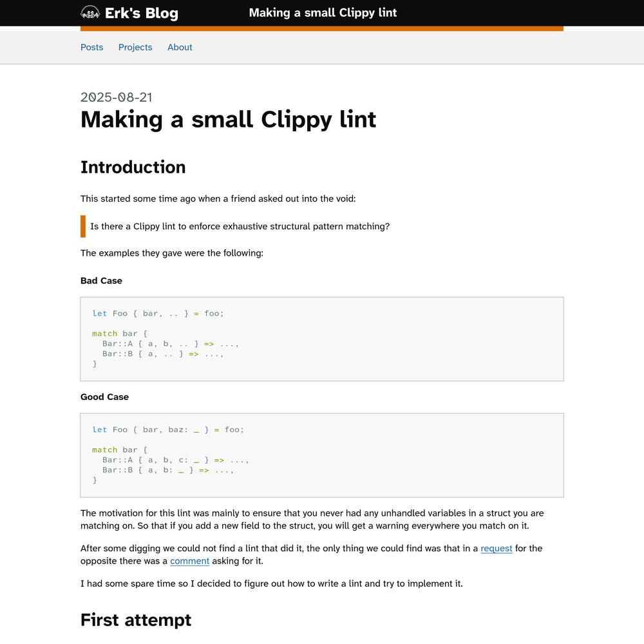Click the quoted Clippy lint question text
Image resolution: width=644 pixels, height=644 pixels.
tap(240, 227)
